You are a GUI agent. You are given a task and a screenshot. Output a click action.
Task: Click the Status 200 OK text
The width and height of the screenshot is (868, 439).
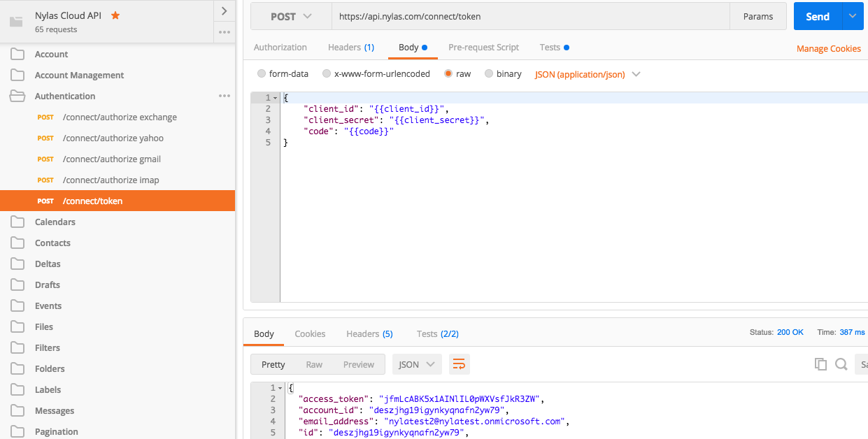pyautogui.click(x=776, y=332)
